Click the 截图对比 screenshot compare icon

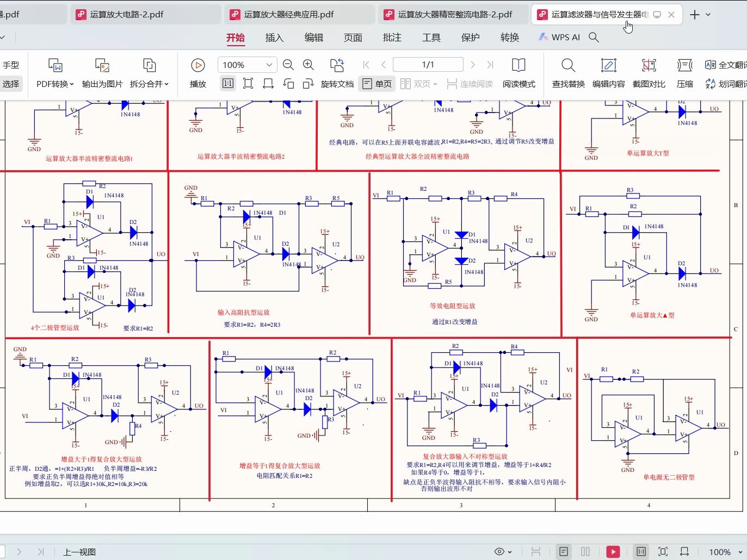[x=649, y=65]
